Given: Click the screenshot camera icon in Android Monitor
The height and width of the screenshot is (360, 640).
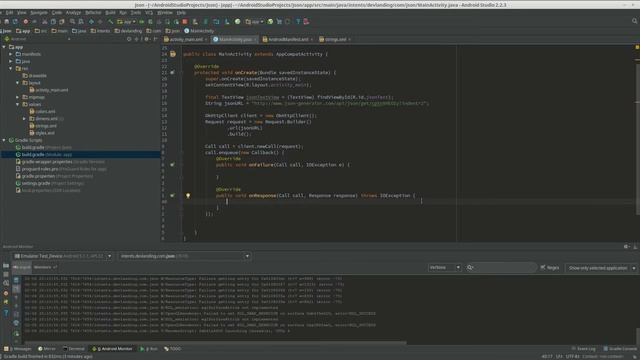Looking at the screenshot, I should coord(6,266).
